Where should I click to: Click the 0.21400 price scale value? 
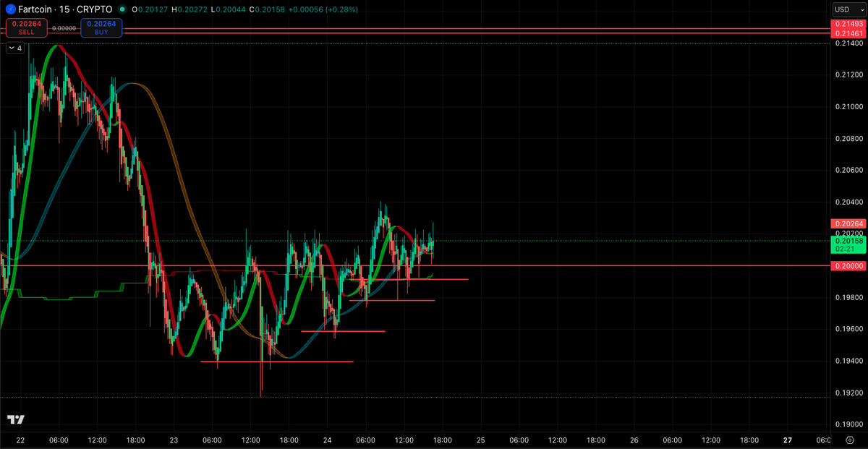pos(848,43)
